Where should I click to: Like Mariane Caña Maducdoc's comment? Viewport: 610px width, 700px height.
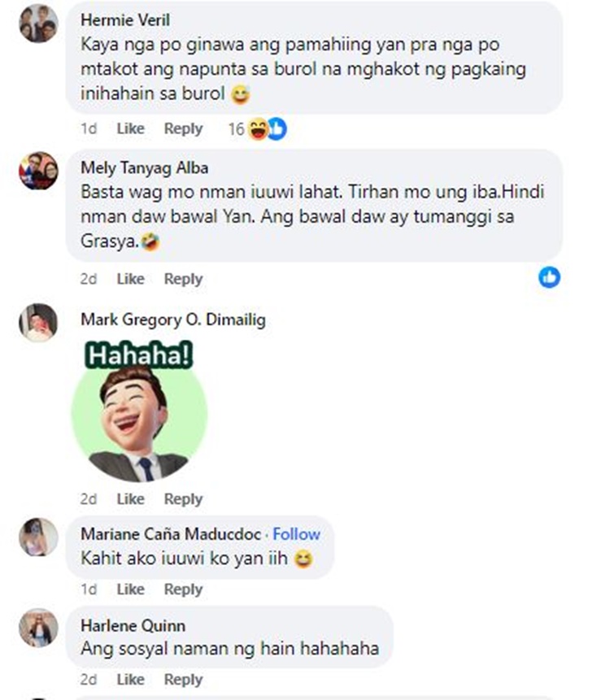130,589
